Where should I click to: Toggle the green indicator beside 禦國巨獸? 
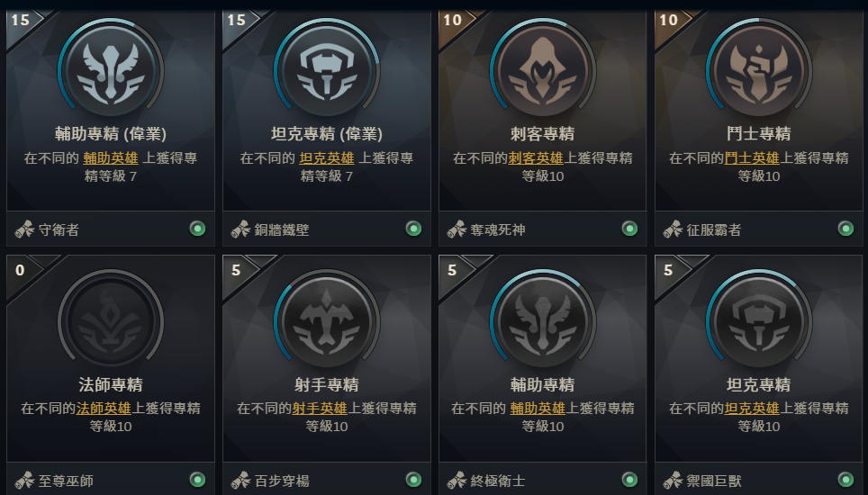click(x=845, y=480)
